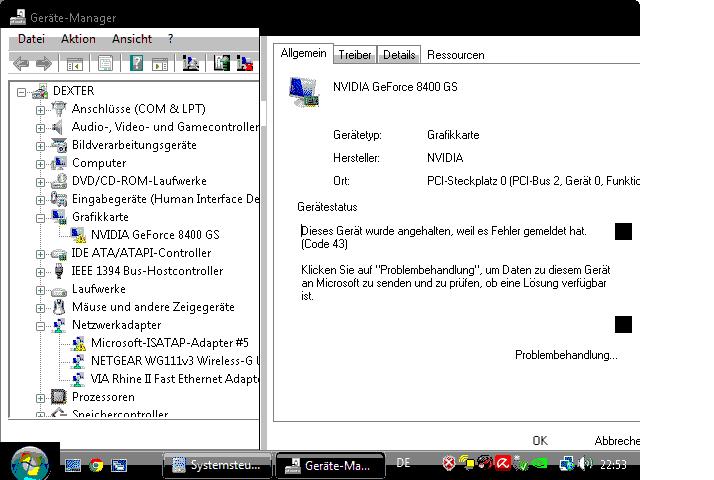Expand Anschlüsse (COM & LPT) node
The height and width of the screenshot is (480, 714).
coord(41,110)
